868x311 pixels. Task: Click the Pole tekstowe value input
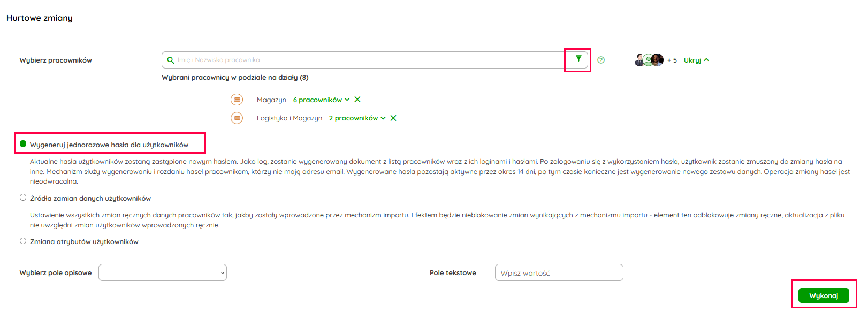pos(559,272)
